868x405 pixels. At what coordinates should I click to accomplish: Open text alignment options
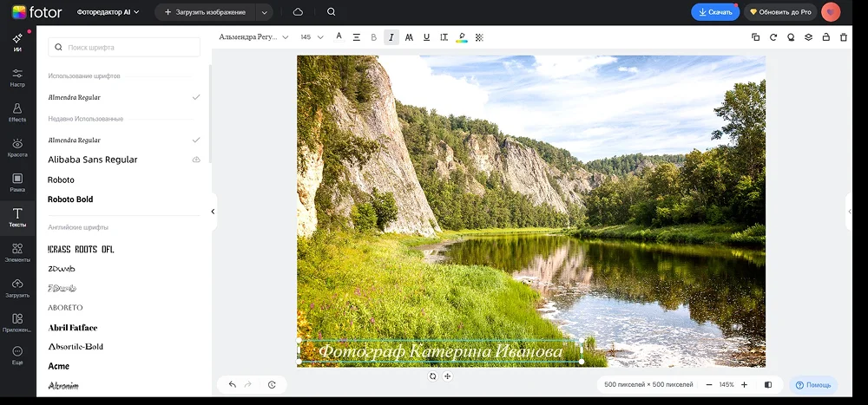pyautogui.click(x=357, y=37)
